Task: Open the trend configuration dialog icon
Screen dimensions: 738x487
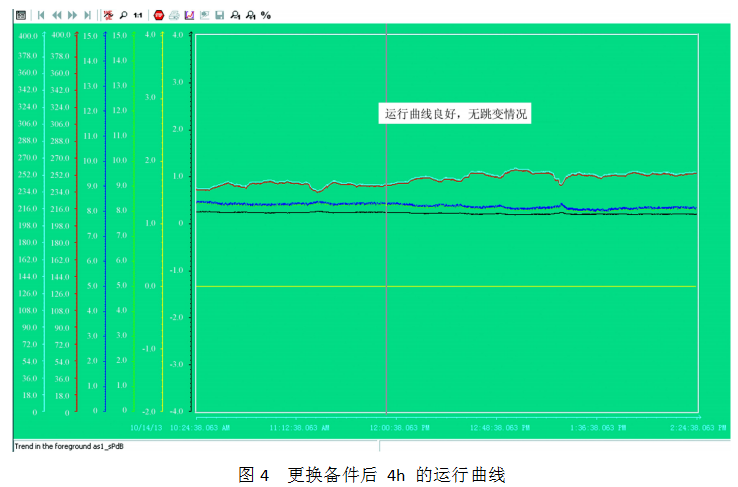Action: tap(22, 16)
